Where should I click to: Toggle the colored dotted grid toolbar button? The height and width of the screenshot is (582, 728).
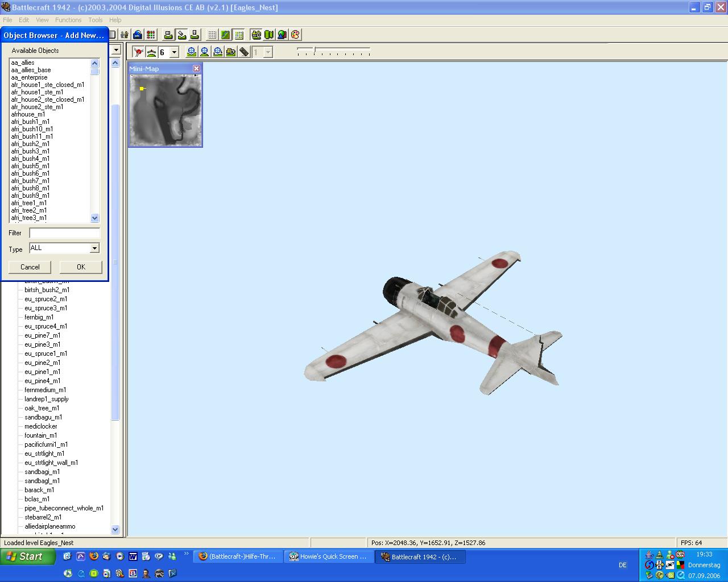[x=239, y=35]
